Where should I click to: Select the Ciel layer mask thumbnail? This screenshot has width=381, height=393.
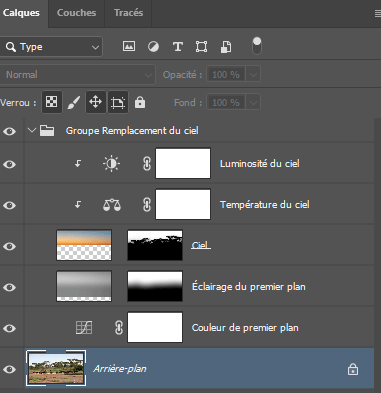[x=155, y=245]
